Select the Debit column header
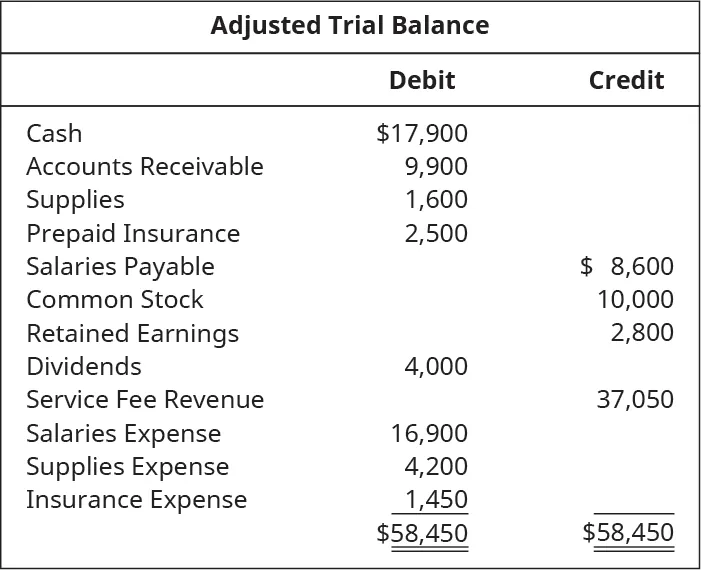Screen dimensions: 701x570 [x=421, y=80]
